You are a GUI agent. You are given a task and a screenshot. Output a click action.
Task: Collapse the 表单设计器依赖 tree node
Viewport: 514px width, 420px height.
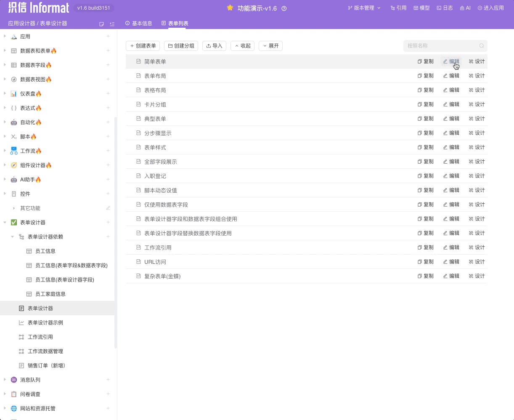click(13, 237)
